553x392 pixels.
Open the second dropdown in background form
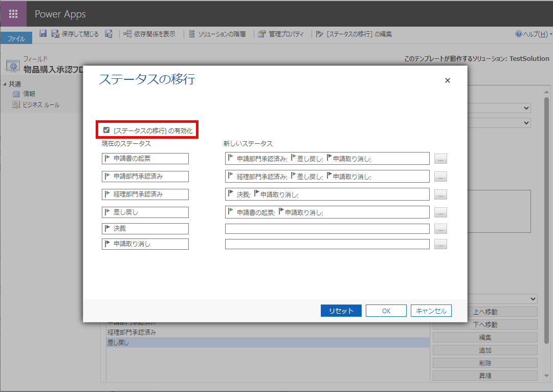pyautogui.click(x=499, y=123)
